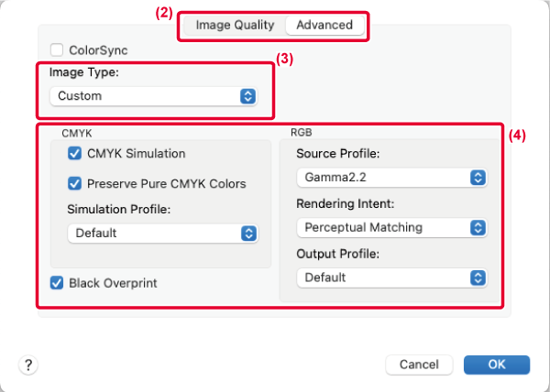Expand the Gamma2.2 source profile list
Screen dimensions: 550x392
coord(390,177)
